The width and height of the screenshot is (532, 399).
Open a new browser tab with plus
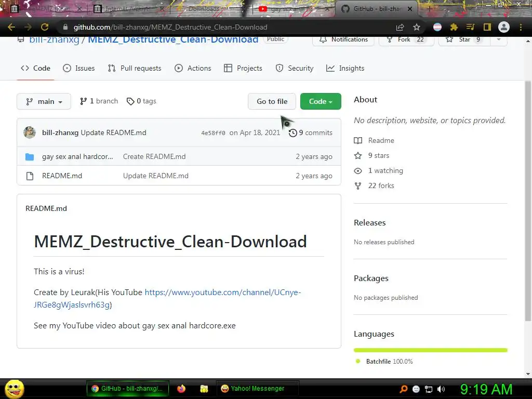tap(429, 9)
